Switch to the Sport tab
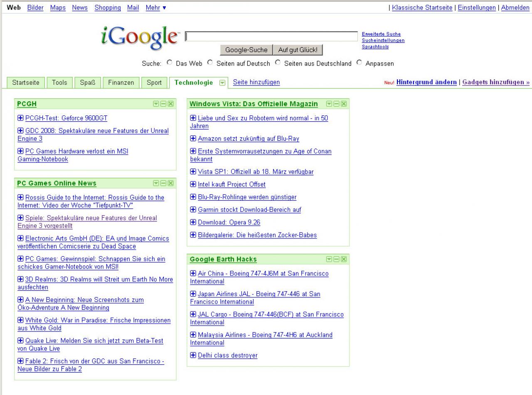This screenshot has width=532, height=395. click(x=154, y=82)
